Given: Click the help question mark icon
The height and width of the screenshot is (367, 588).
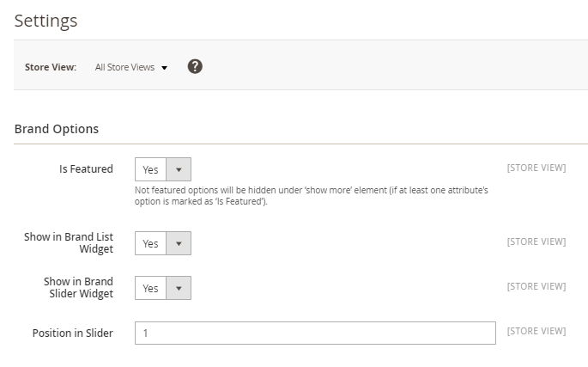Looking at the screenshot, I should pyautogui.click(x=195, y=66).
